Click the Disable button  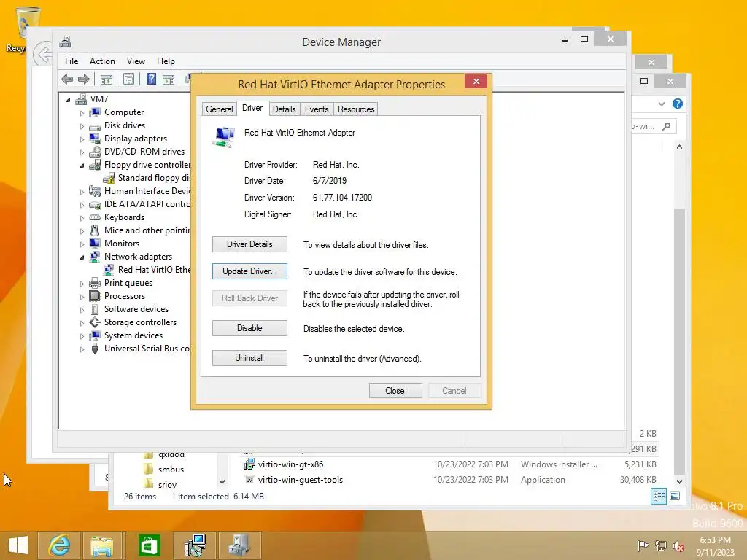(x=249, y=328)
